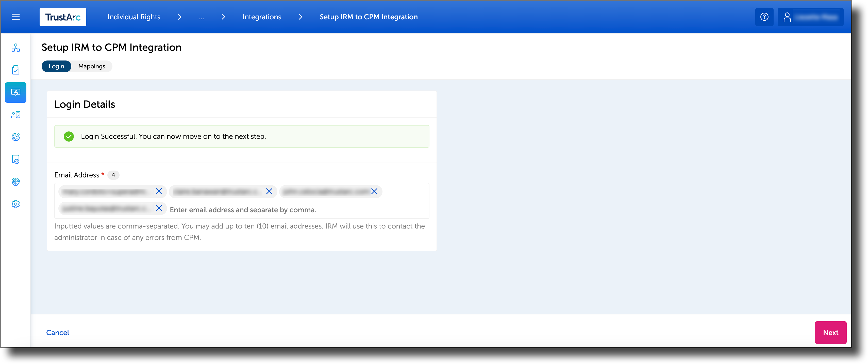Remove the first email address chip
This screenshot has width=868, height=364.
click(x=159, y=191)
